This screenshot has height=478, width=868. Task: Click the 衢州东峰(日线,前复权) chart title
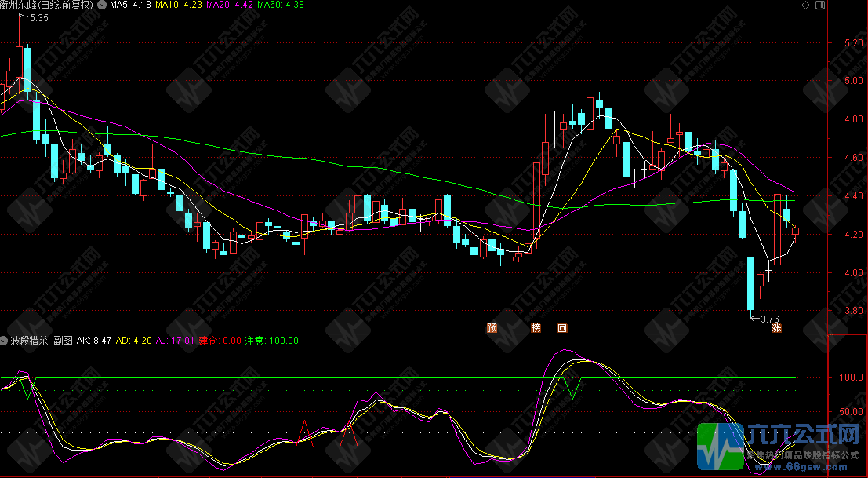[47, 5]
